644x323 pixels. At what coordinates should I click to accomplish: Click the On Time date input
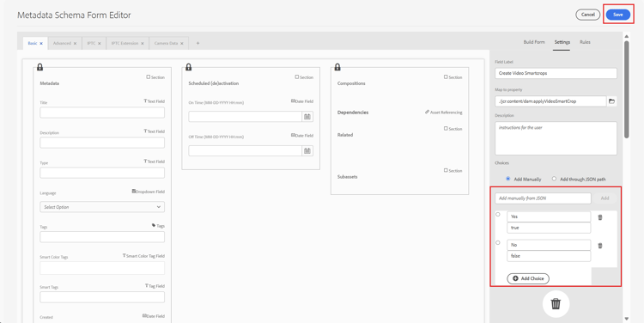coord(246,117)
